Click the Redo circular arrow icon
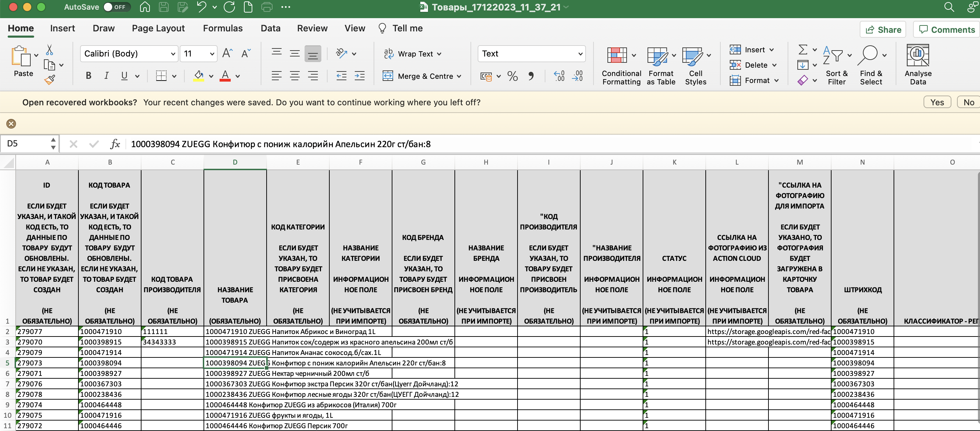This screenshot has height=431, width=980. pos(229,7)
